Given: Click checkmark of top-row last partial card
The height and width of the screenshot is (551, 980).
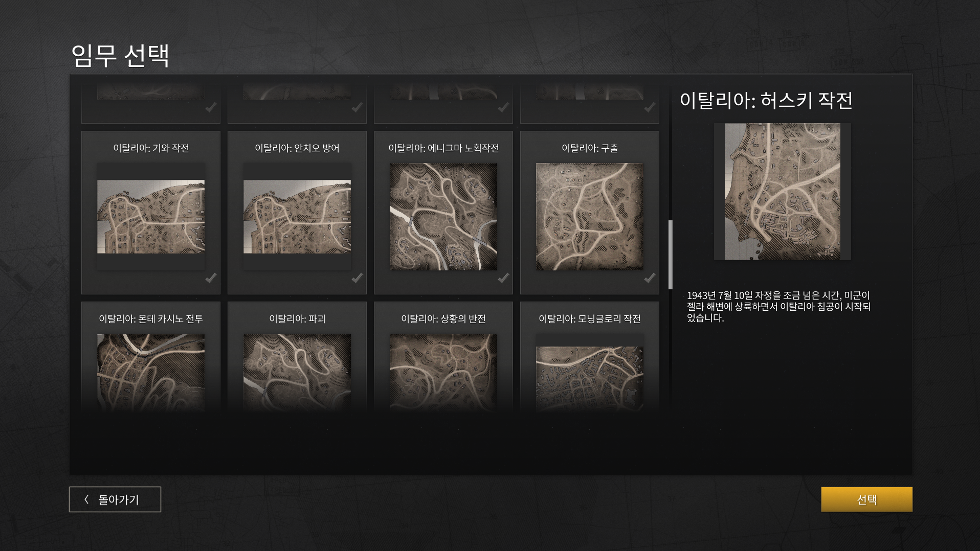Looking at the screenshot, I should pyautogui.click(x=650, y=107).
